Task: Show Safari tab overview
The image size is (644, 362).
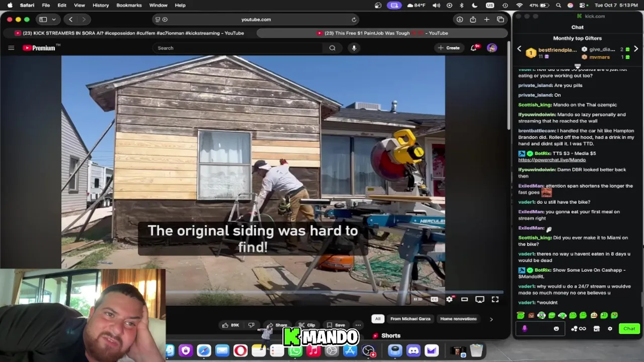Action: point(501,19)
